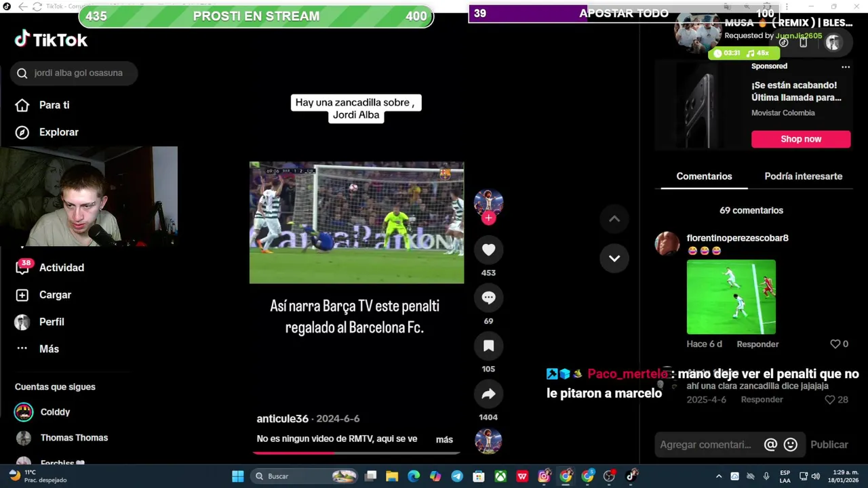Screen dimensions: 868x488
Task: Click the phone device icon top right
Action: [803, 42]
